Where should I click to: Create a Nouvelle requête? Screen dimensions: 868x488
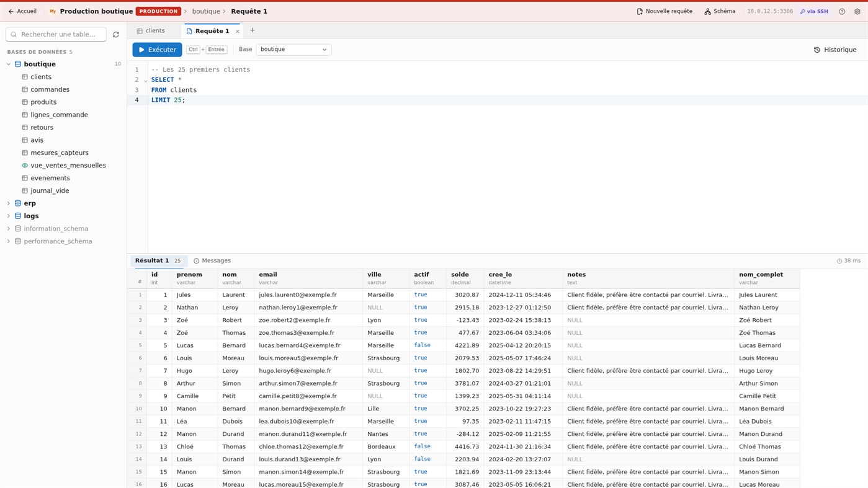click(x=664, y=11)
